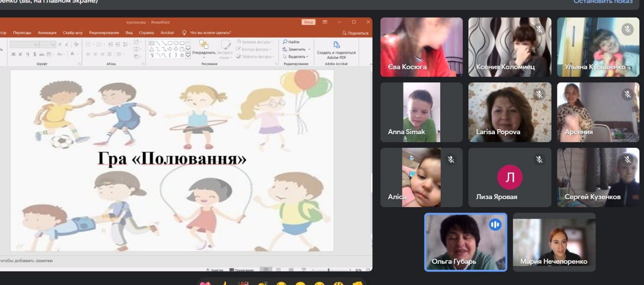
Task: Click 'Остановить показ' to stop presenting
Action: tap(603, 2)
